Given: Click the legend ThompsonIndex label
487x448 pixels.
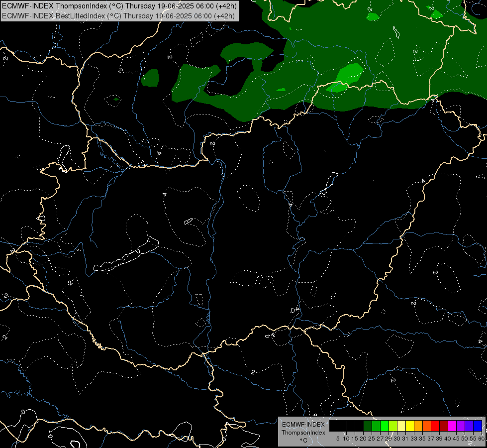Looking at the screenshot, I should [x=303, y=433].
